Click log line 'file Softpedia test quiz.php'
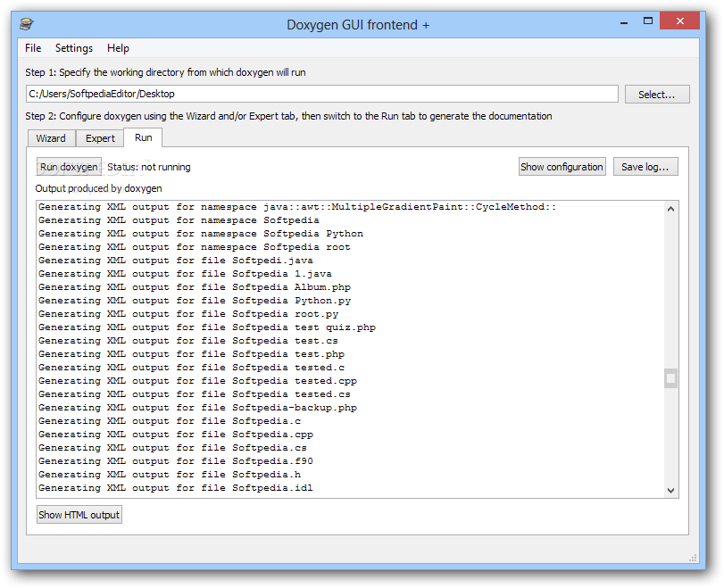 point(207,327)
